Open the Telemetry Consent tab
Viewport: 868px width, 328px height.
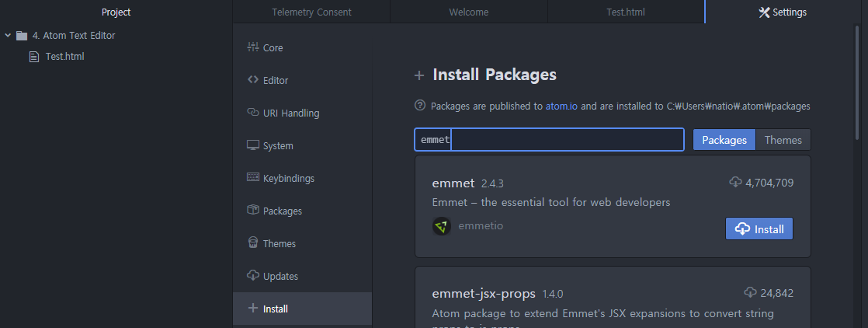311,12
